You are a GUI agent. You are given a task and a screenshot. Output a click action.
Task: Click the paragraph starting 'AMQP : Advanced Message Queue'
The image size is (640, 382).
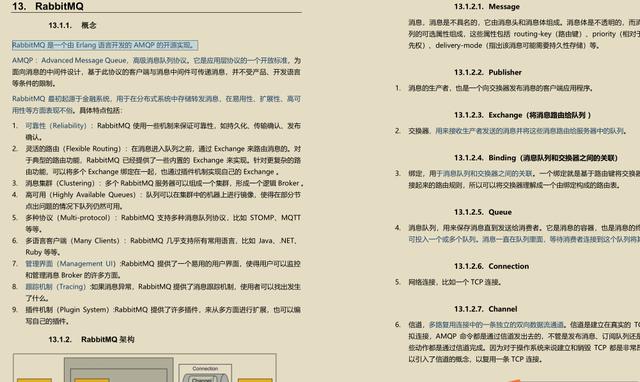[156, 72]
